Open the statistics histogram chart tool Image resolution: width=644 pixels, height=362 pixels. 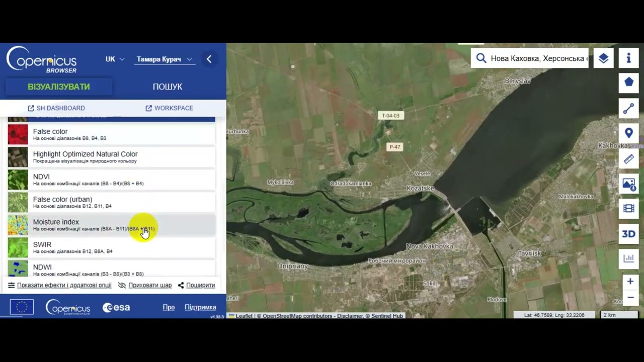pyautogui.click(x=628, y=258)
